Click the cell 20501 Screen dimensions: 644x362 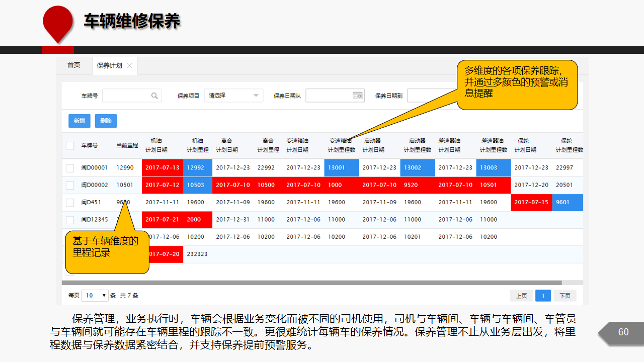565,185
